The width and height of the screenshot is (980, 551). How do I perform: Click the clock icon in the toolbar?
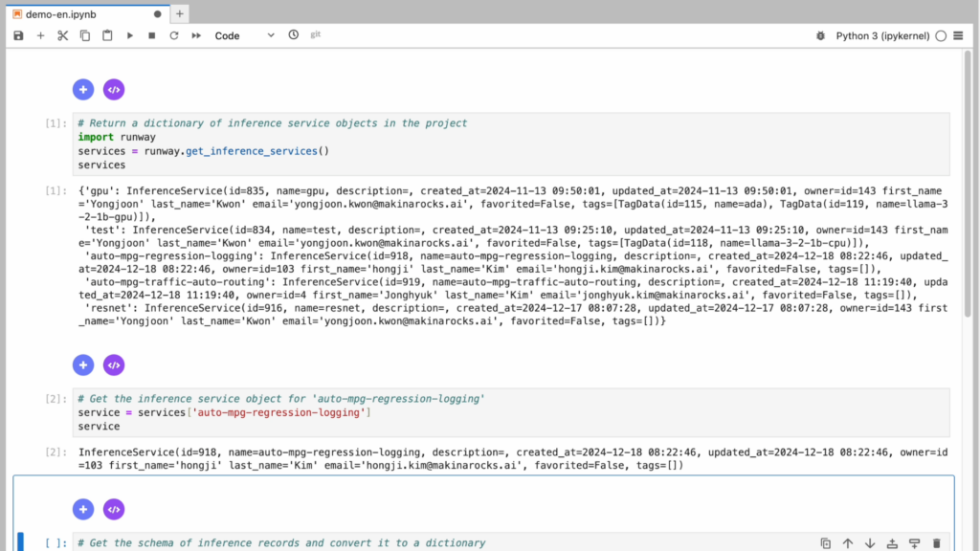click(x=294, y=35)
